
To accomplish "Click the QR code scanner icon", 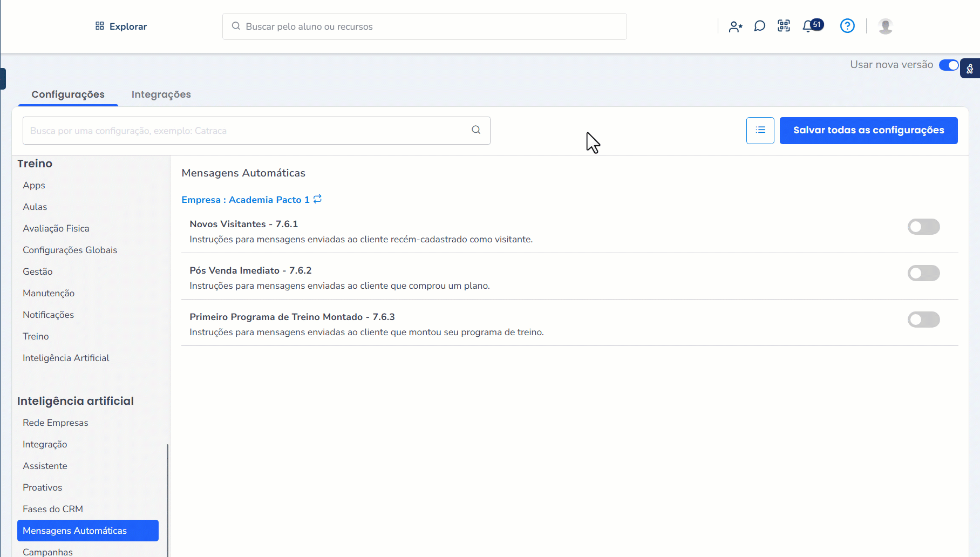I will (x=784, y=26).
